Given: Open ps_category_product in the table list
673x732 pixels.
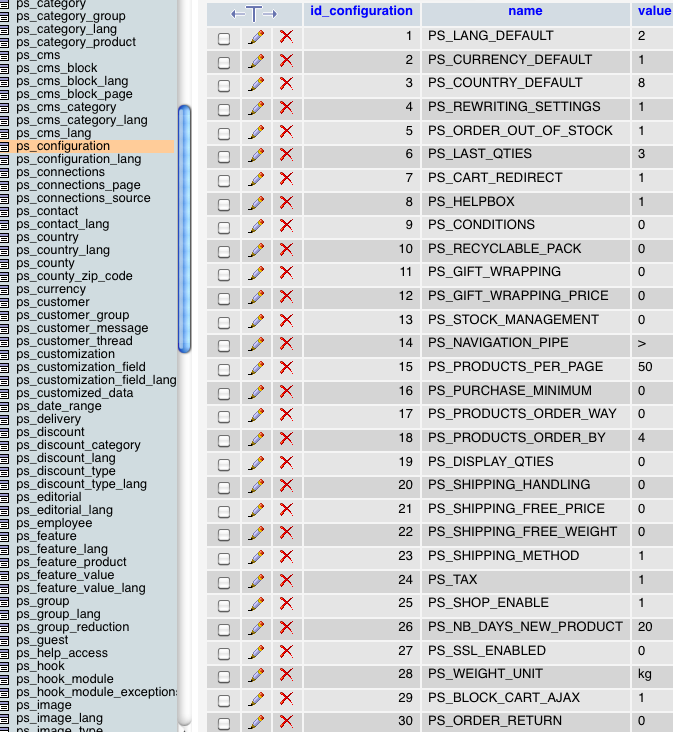Looking at the screenshot, I should [x=76, y=42].
